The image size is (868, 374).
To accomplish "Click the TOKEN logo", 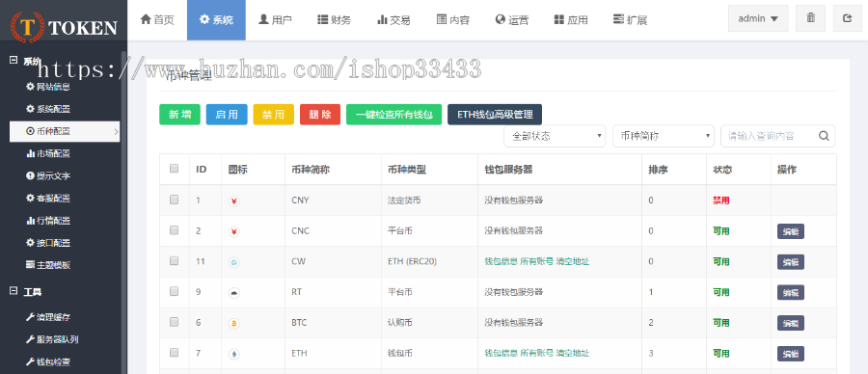I will coord(64,27).
